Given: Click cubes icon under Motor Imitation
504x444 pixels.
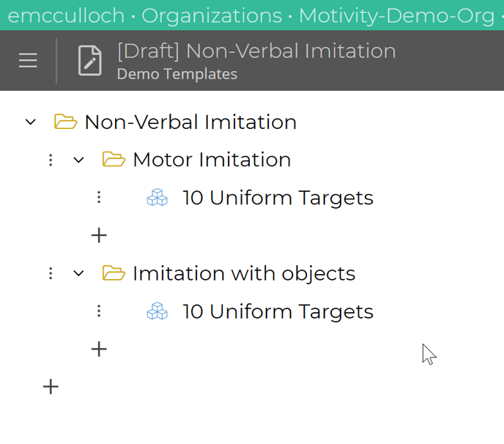Looking at the screenshot, I should (x=157, y=197).
